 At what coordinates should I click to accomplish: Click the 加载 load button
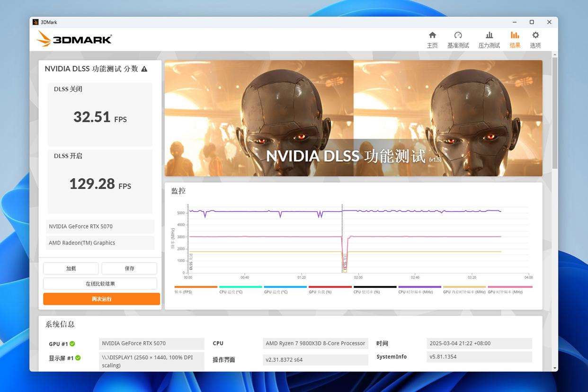pyautogui.click(x=71, y=268)
